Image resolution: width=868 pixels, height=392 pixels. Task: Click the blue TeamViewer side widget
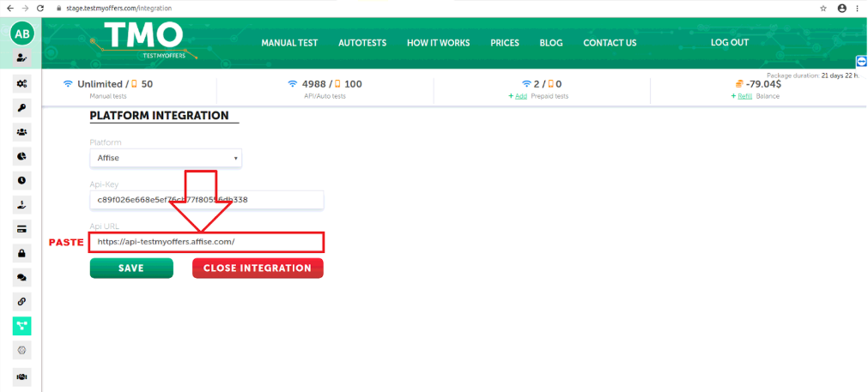[x=861, y=62]
